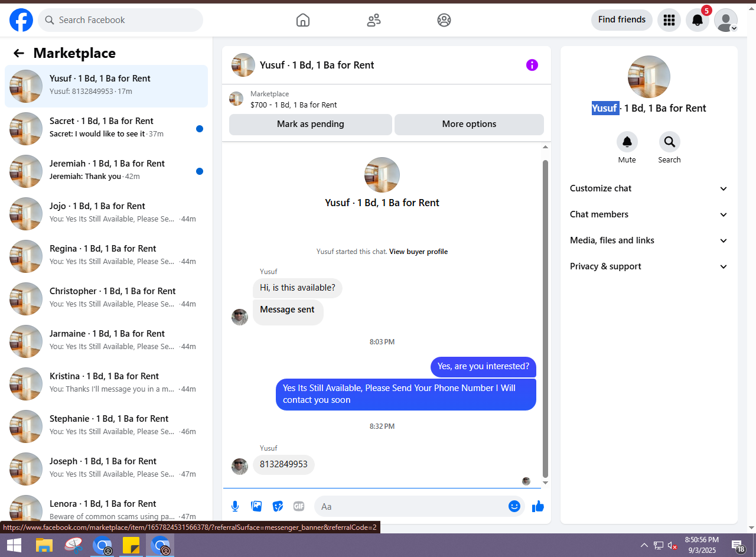Expand Chat members section
This screenshot has width=756, height=557.
coord(649,214)
